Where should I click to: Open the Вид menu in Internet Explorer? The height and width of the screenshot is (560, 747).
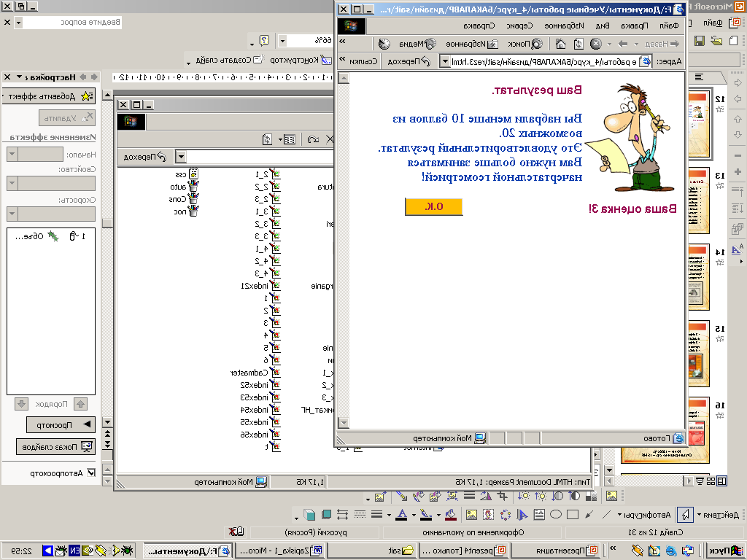[x=603, y=26]
